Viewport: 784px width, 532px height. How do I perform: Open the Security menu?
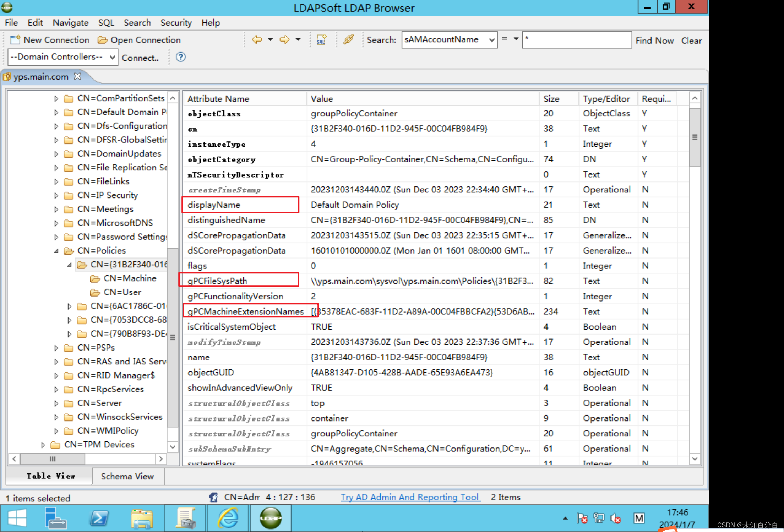point(176,23)
